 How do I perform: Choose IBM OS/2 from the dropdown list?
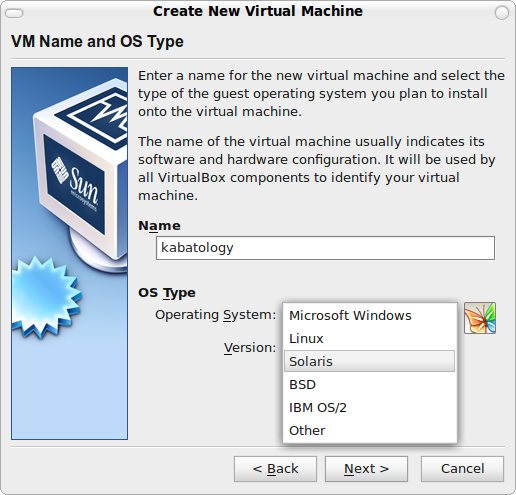369,407
